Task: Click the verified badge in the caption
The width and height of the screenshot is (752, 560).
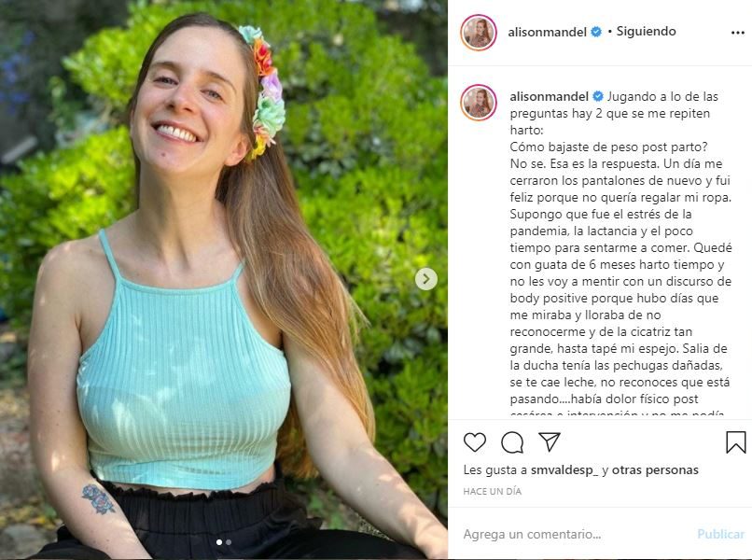Action: point(598,96)
